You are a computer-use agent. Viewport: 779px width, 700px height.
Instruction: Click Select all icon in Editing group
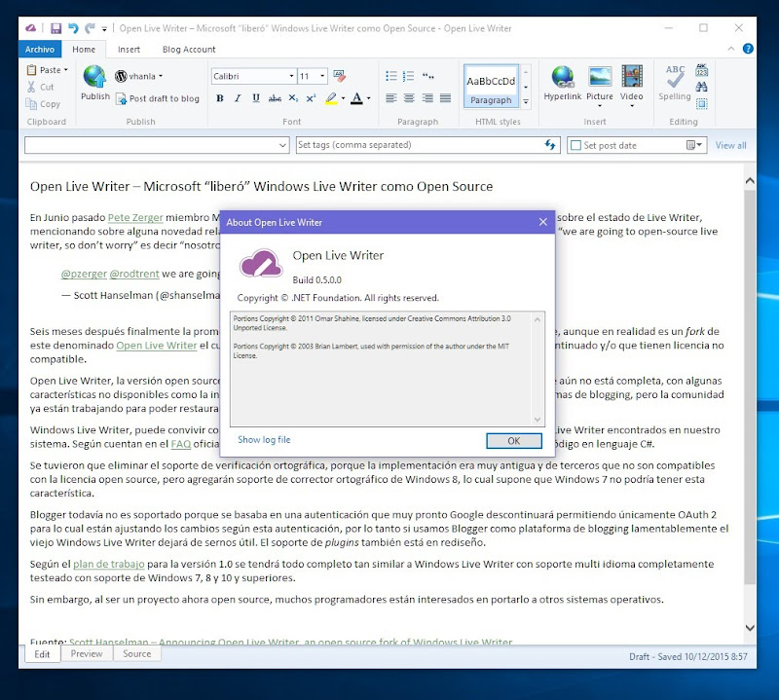point(701,104)
